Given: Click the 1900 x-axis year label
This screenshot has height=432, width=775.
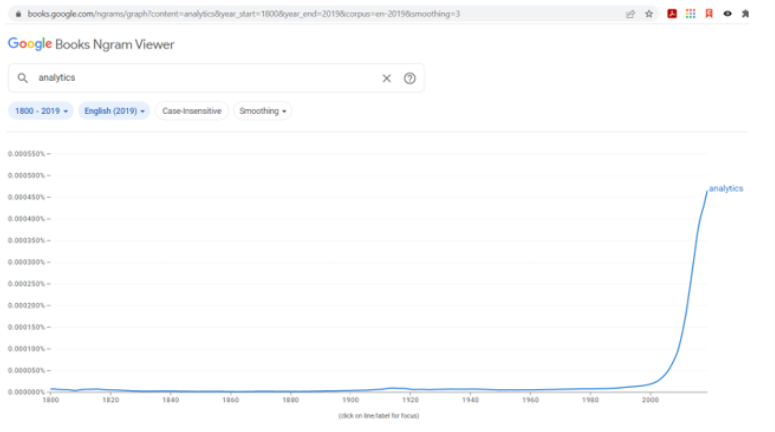Looking at the screenshot, I should 350,400.
